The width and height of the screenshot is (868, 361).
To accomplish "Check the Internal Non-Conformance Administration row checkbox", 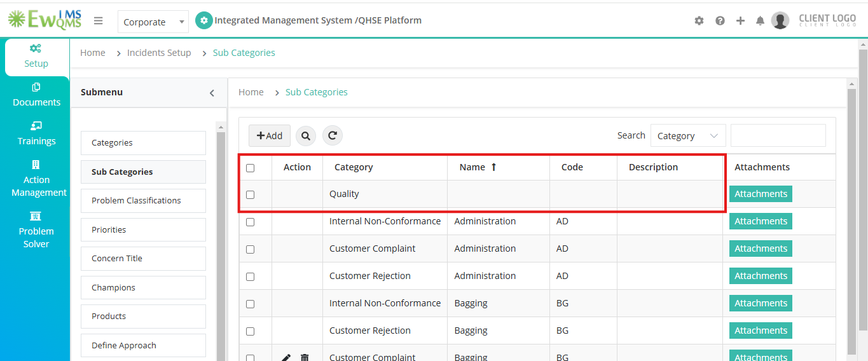I will click(x=250, y=222).
